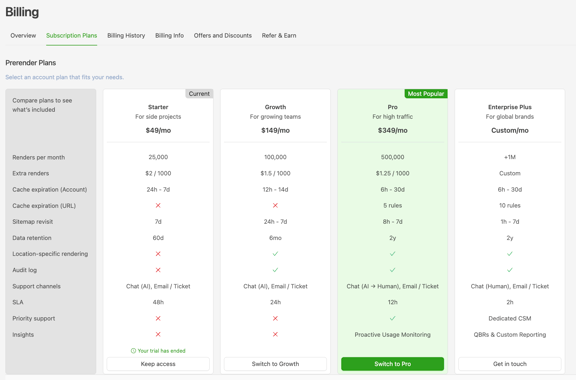Switch to the Billing History tab
576x380 pixels.
(x=126, y=36)
